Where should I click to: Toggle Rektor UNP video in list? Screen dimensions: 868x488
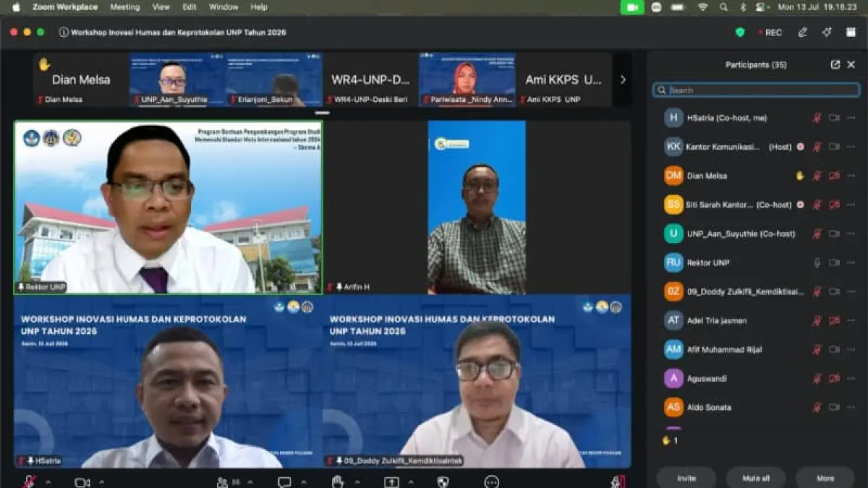tap(834, 262)
